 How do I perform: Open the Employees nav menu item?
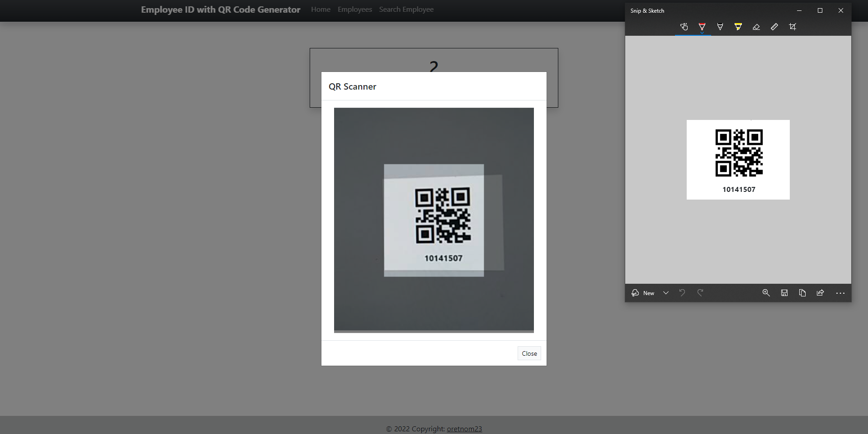pyautogui.click(x=355, y=10)
